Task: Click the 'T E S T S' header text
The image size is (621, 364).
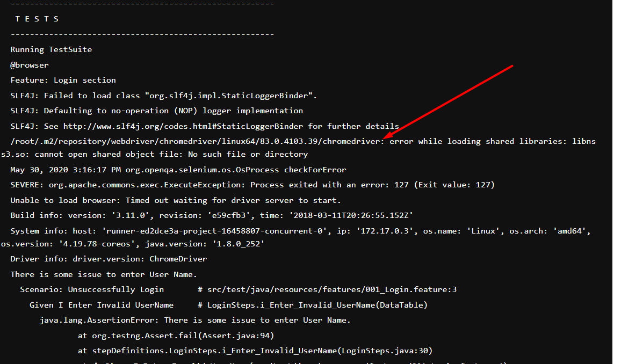Action: 37,19
